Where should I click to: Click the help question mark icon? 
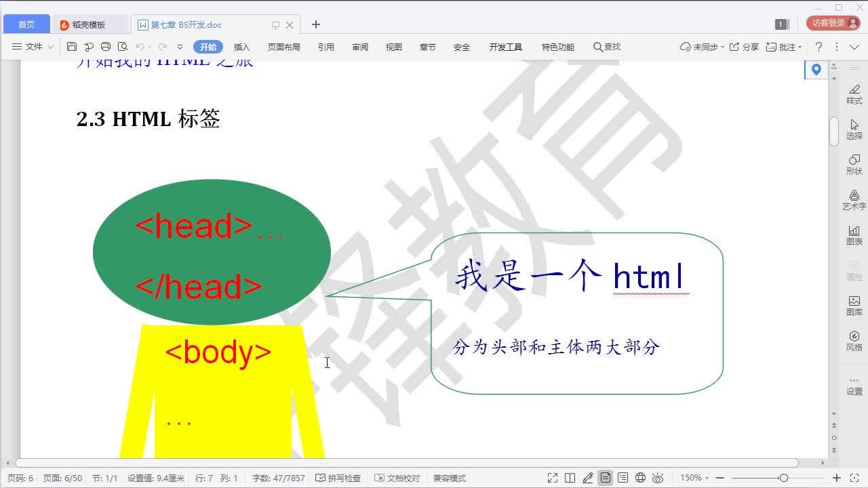[818, 47]
